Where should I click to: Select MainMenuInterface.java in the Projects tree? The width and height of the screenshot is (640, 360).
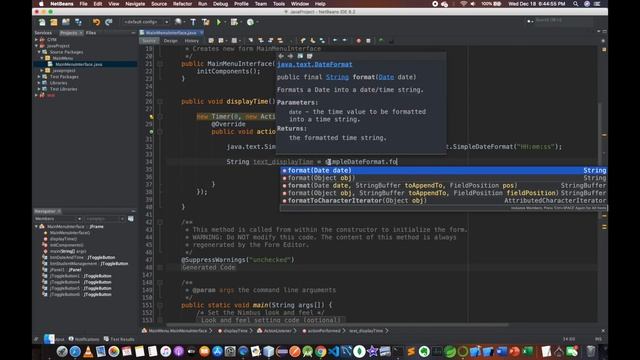click(x=78, y=64)
